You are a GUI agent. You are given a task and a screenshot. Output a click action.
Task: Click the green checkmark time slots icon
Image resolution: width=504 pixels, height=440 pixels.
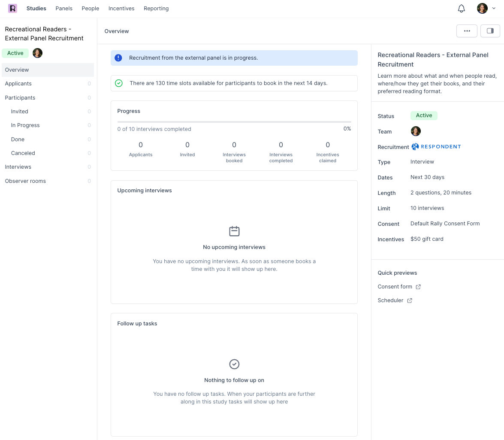[x=119, y=83]
